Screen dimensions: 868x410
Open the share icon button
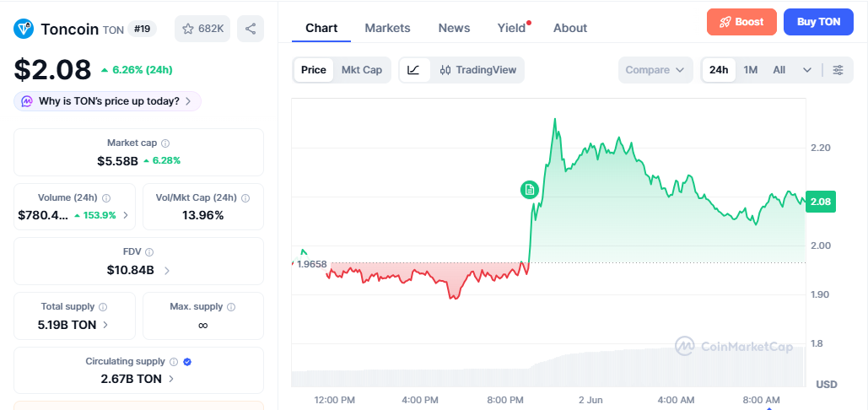point(251,29)
